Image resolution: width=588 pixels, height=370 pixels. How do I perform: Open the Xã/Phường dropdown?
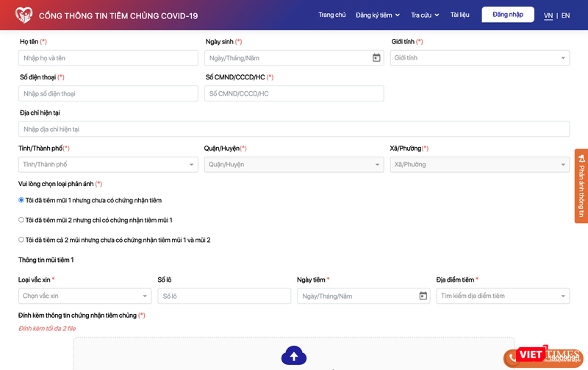480,164
